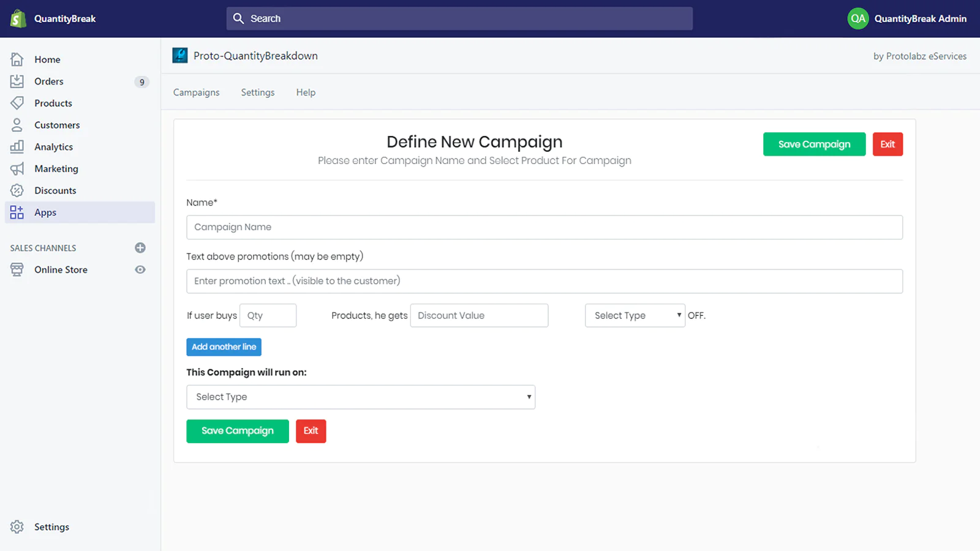
Task: Click the top green Save Campaign button
Action: [814, 144]
